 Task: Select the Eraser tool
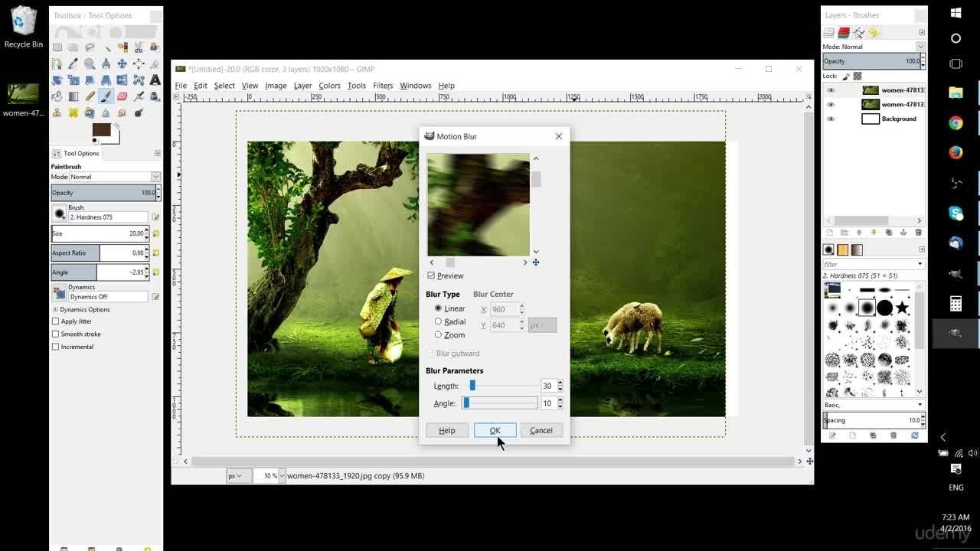(122, 96)
